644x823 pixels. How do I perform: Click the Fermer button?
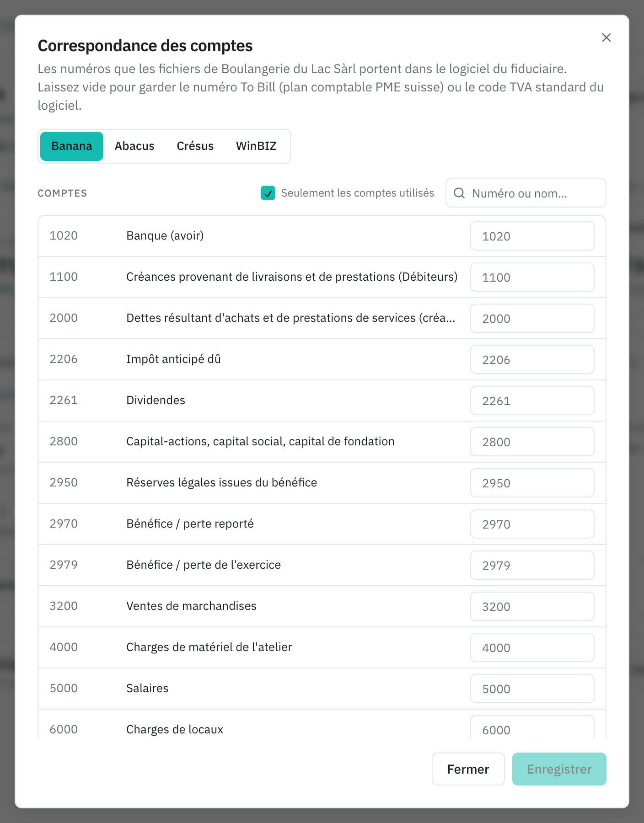click(x=468, y=769)
